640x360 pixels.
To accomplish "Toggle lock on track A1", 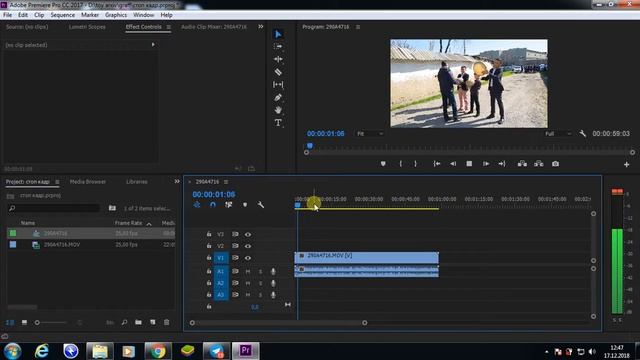I will (x=209, y=271).
